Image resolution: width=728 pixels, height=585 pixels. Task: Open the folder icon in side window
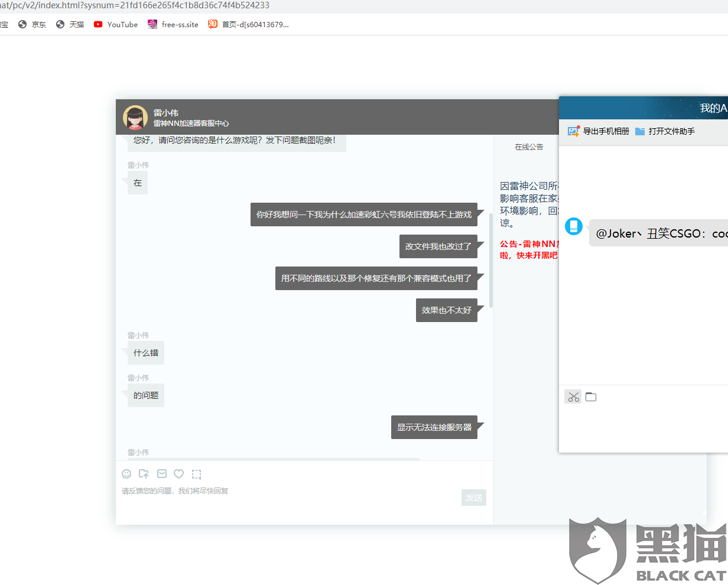click(x=591, y=397)
